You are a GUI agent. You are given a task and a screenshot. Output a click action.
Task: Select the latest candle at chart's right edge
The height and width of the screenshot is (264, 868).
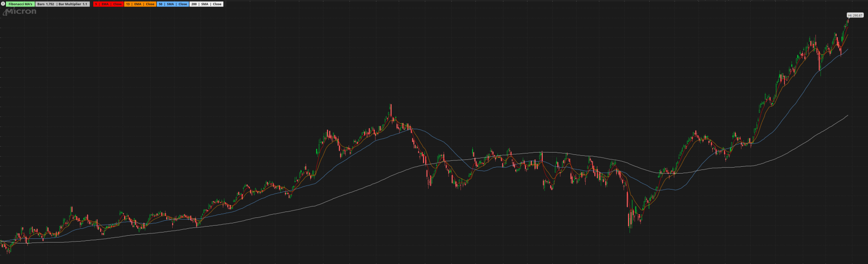coord(848,21)
